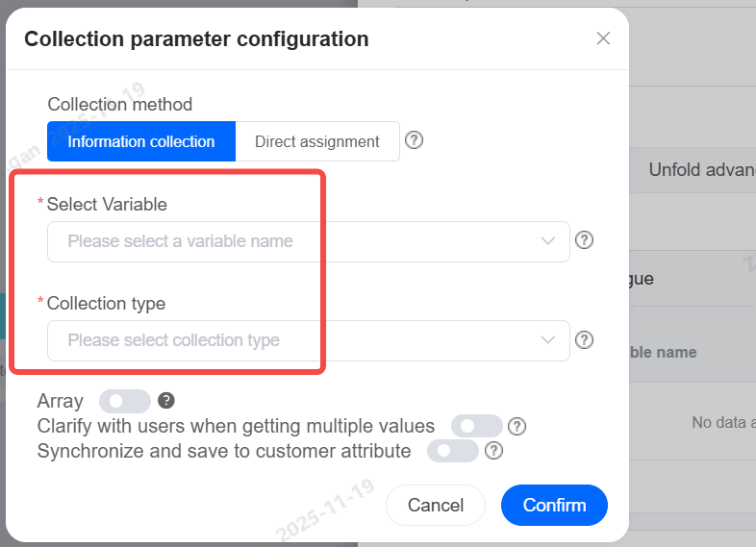This screenshot has width=756, height=547.
Task: Open the Collection type dropdown
Action: coord(289,340)
